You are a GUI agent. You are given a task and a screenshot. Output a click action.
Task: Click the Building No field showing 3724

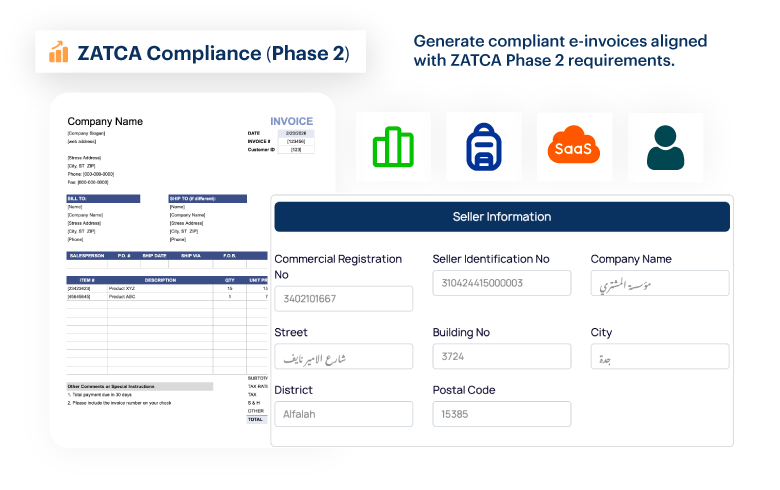[501, 356]
